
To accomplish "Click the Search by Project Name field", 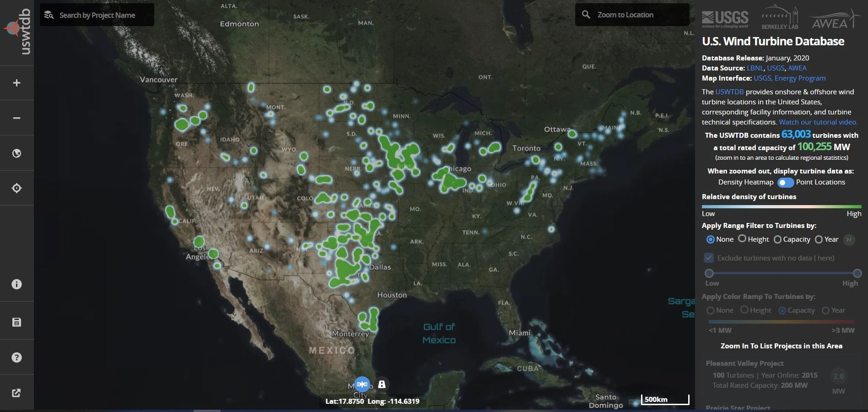I will click(x=97, y=15).
